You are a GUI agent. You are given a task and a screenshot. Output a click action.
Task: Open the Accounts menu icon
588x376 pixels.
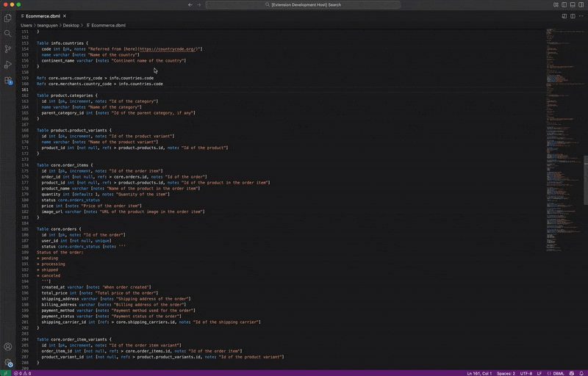click(7, 347)
